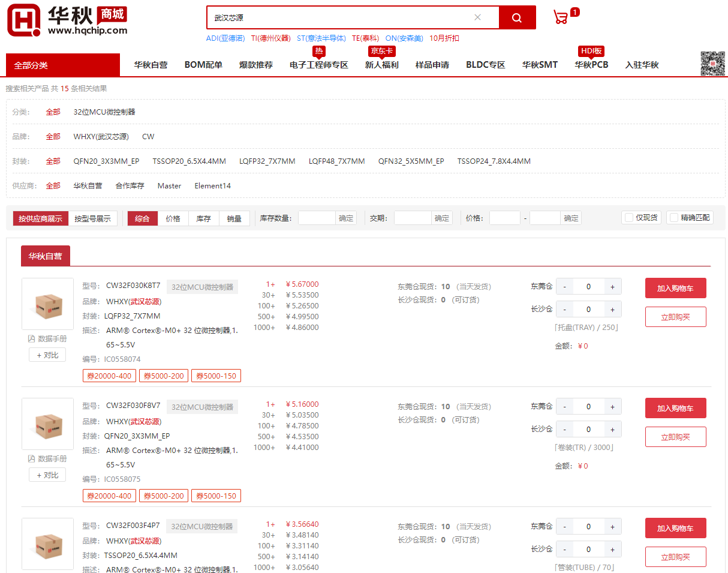Screen dimensions: 728x573
Task: Enable the 仅现货 checkbox
Action: tap(629, 218)
